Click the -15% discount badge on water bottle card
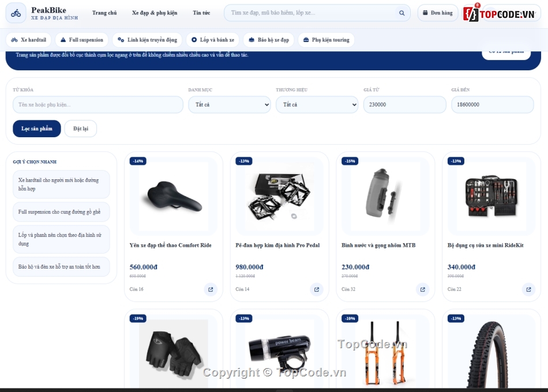Image resolution: width=548 pixels, height=392 pixels. point(350,161)
